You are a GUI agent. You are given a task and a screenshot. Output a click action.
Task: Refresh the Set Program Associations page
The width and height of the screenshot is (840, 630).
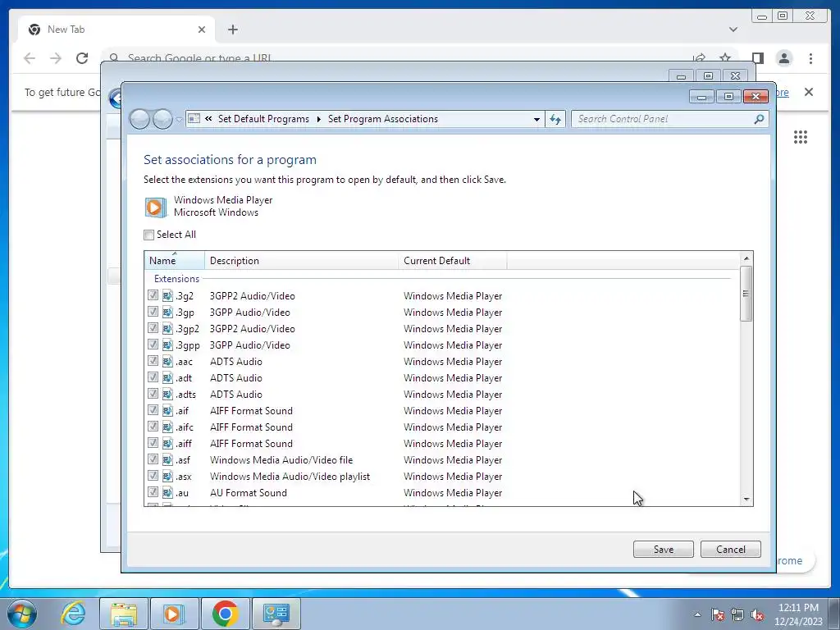(x=555, y=119)
